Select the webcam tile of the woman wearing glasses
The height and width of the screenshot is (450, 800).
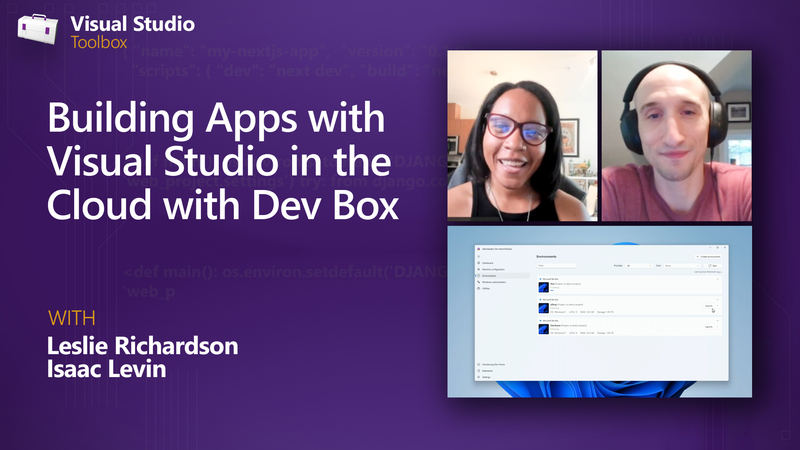[522, 136]
